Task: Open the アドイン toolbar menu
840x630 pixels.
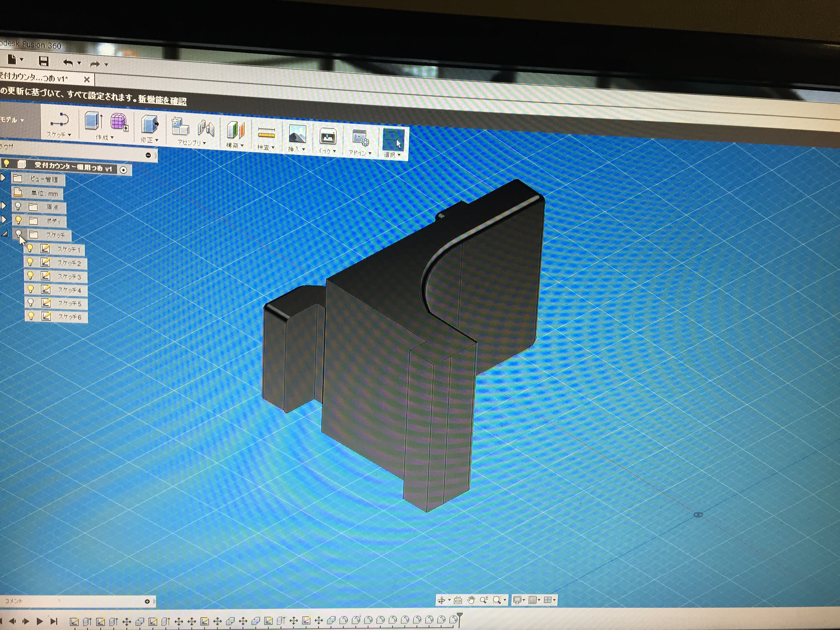Action: 360,153
